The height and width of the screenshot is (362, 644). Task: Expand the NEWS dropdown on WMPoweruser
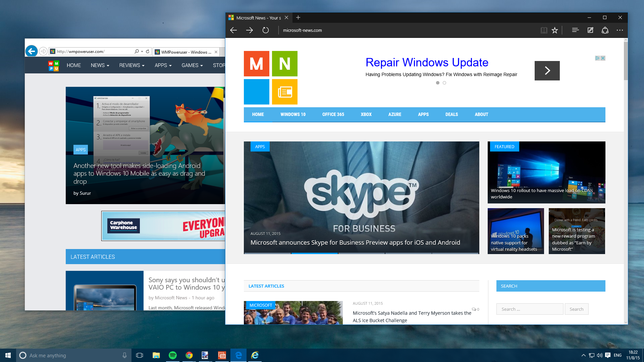pos(100,65)
